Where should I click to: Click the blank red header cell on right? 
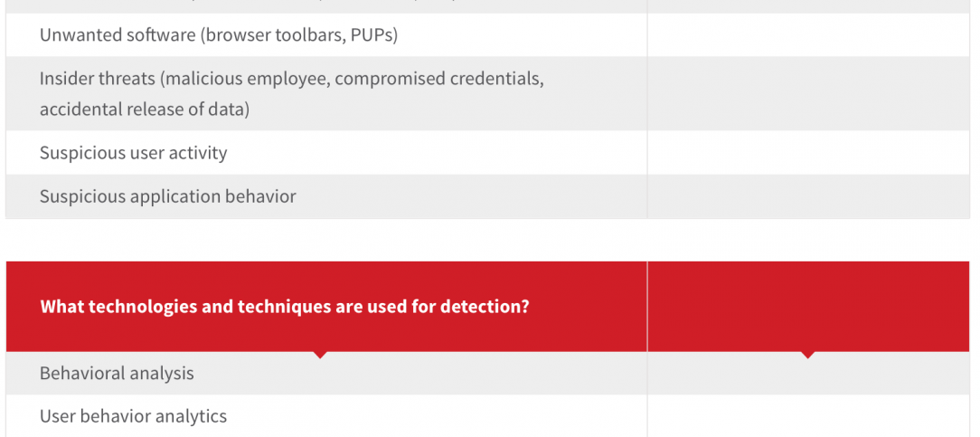pos(808,307)
